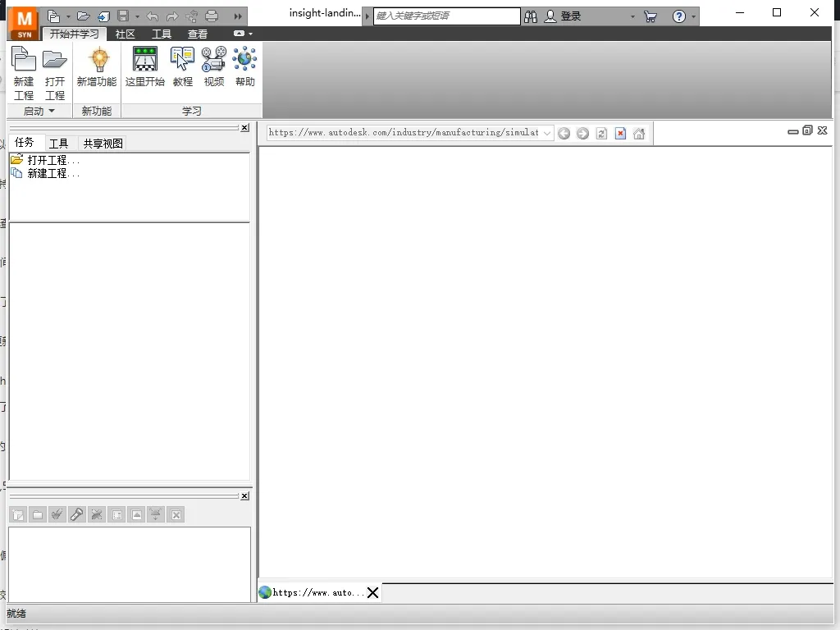Click the browser refresh icon
The height and width of the screenshot is (630, 840).
pos(601,134)
